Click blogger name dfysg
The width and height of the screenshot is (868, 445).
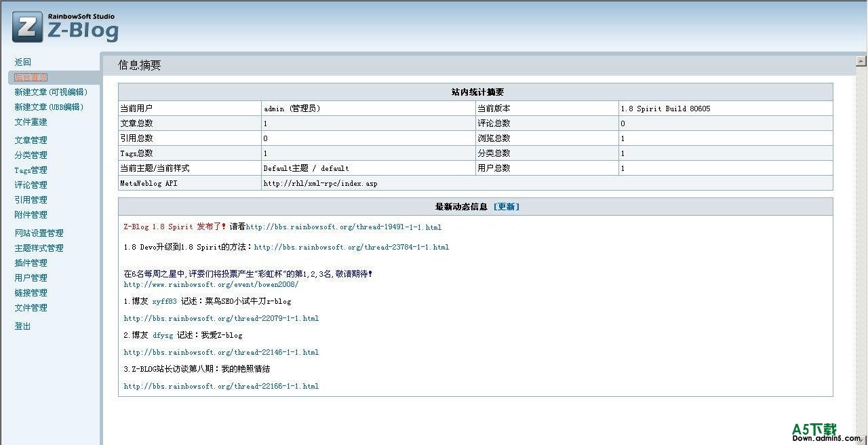click(163, 335)
